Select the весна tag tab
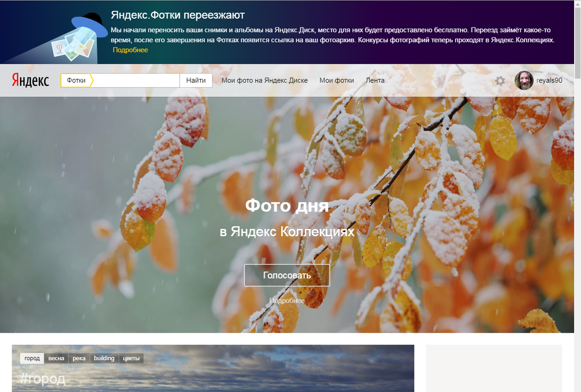Viewport: 581px width, 392px height. [56, 358]
